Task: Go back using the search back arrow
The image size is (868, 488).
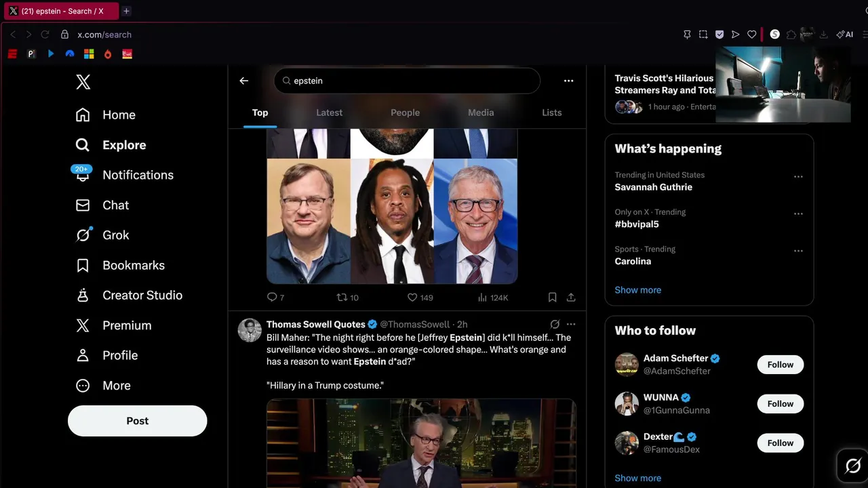Action: point(244,81)
